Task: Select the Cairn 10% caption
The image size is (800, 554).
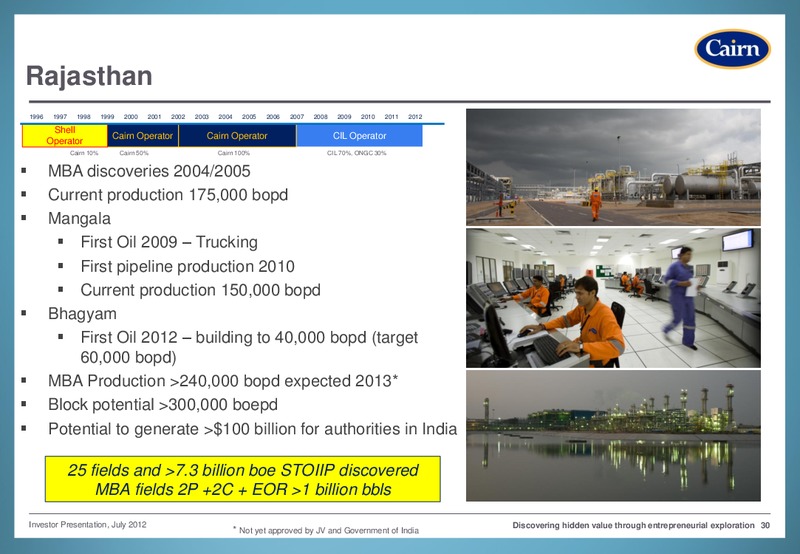Action: pyautogui.click(x=84, y=153)
